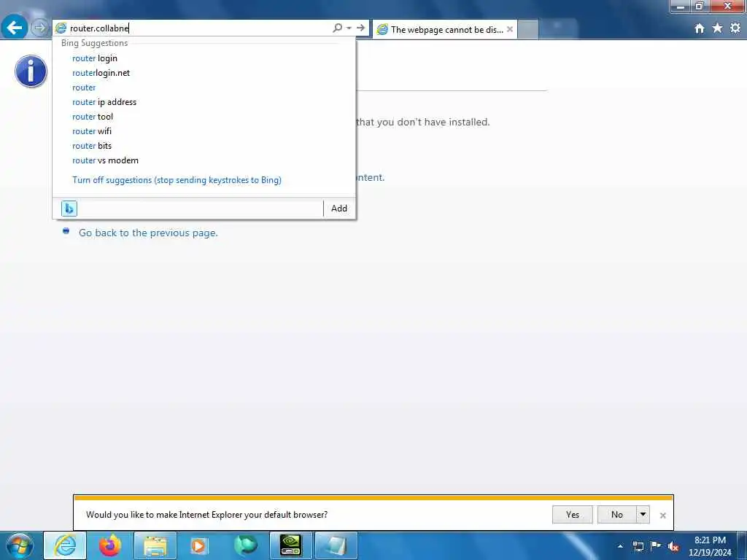Expand the No button dropdown arrow
This screenshot has height=560, width=747.
coord(643,514)
